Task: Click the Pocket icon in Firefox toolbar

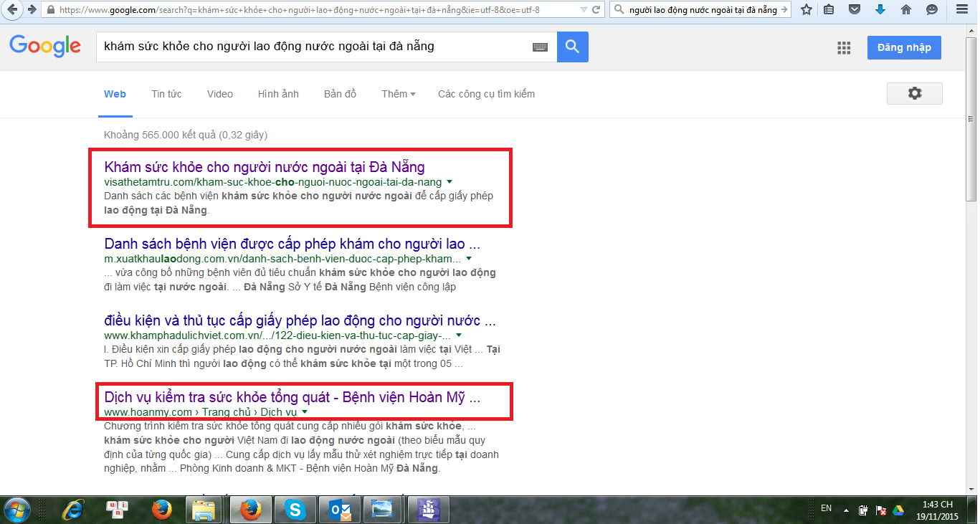Action: (855, 10)
